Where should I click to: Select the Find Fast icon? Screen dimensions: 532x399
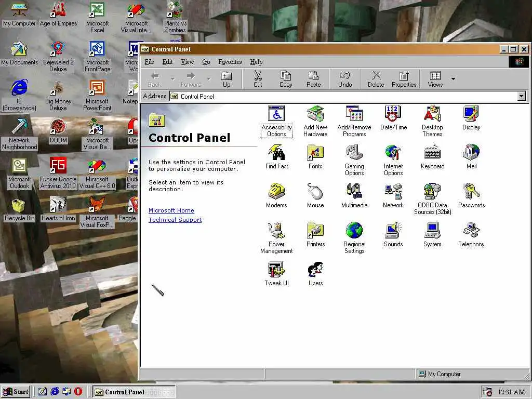tap(276, 157)
